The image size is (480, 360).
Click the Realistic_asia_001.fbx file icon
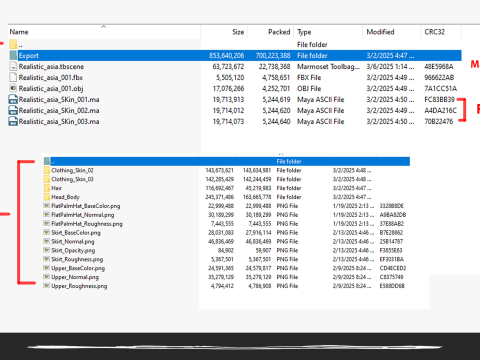[x=13, y=77]
